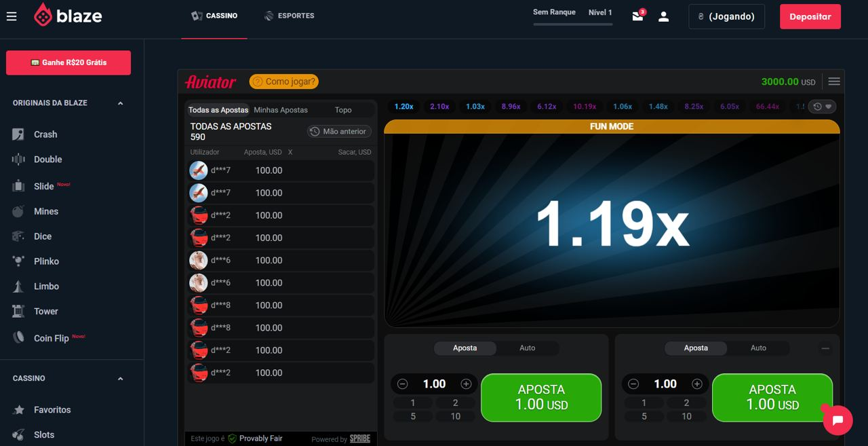Open the Aviator game menu icon
The height and width of the screenshot is (446, 868).
click(x=834, y=81)
